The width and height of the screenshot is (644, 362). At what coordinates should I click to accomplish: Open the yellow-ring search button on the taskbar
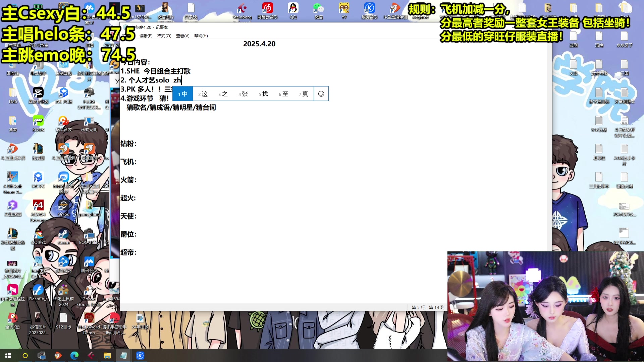coord(25,355)
